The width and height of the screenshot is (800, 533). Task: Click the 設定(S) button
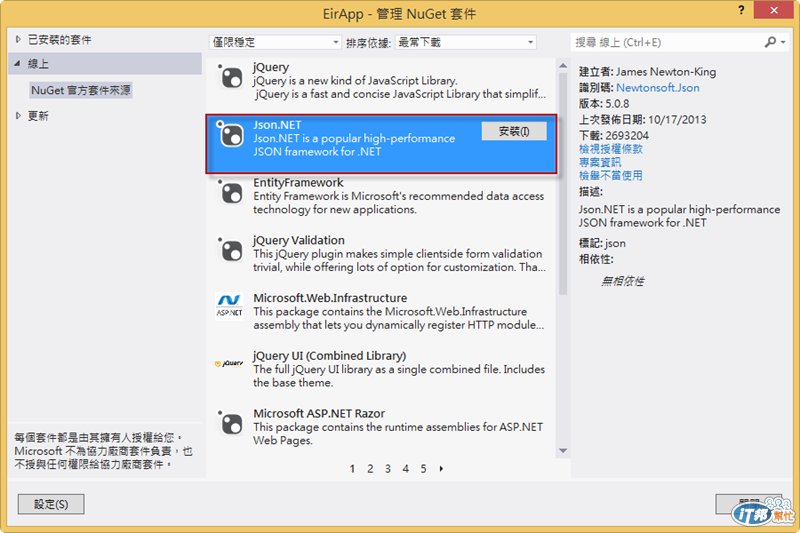click(x=51, y=504)
